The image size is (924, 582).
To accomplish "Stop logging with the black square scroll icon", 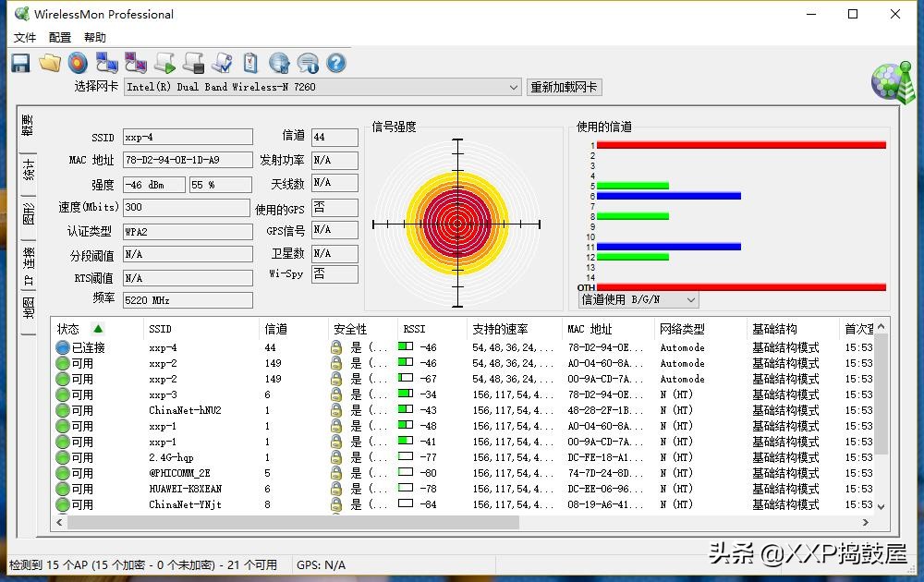I will pos(192,62).
